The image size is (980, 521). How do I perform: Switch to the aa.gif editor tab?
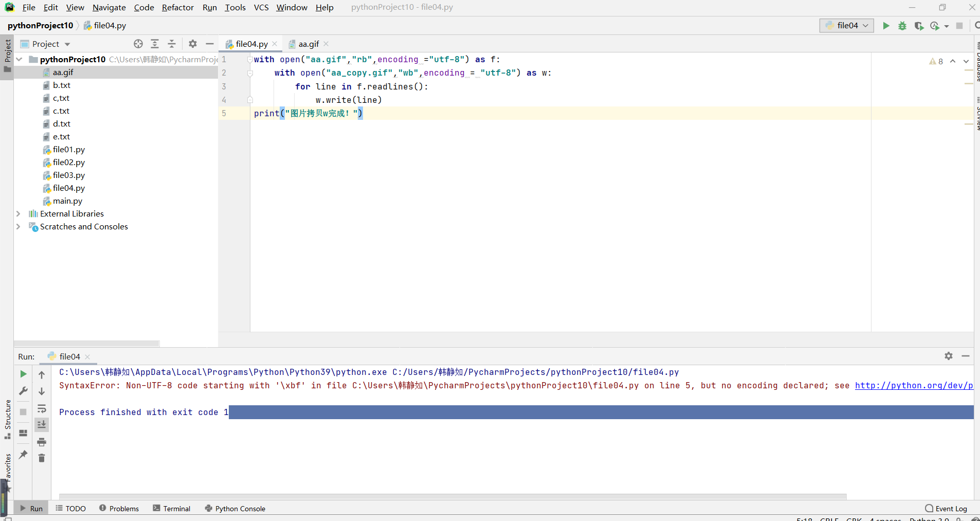point(308,44)
